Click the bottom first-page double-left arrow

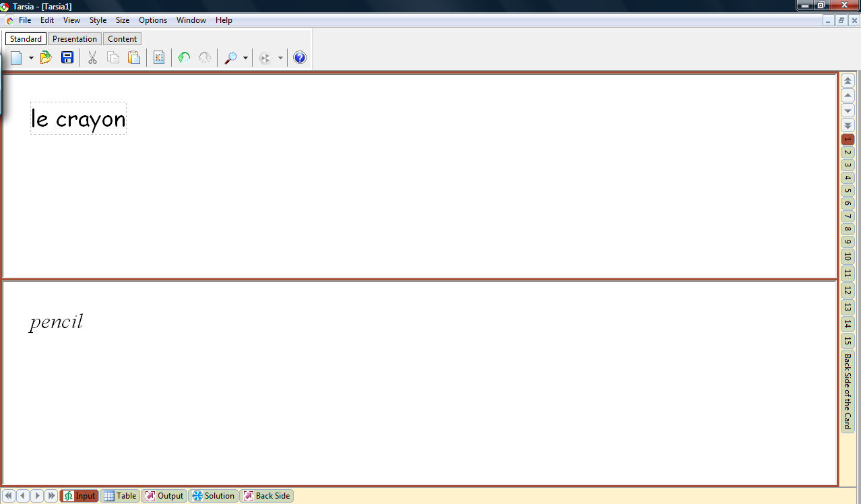[x=9, y=496]
